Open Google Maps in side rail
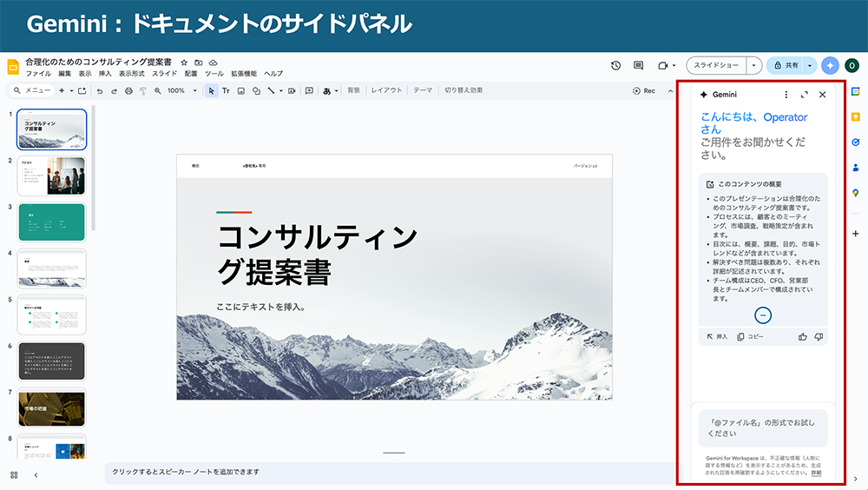Screen dimensions: 868x490 [x=855, y=193]
